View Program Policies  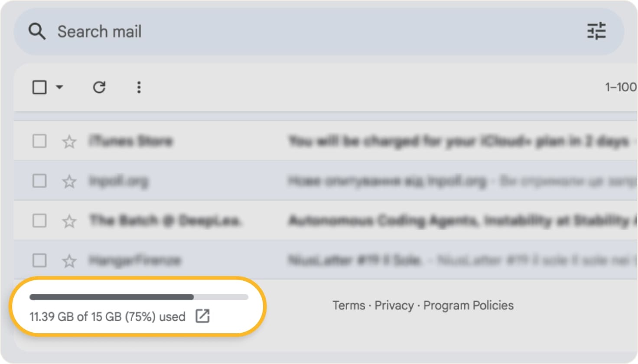[469, 305]
